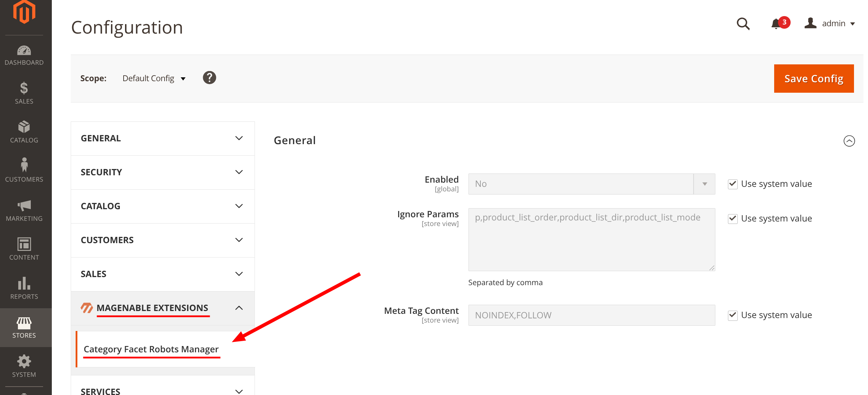Open the Default Config scope dropdown
The height and width of the screenshot is (395, 868).
click(x=154, y=78)
